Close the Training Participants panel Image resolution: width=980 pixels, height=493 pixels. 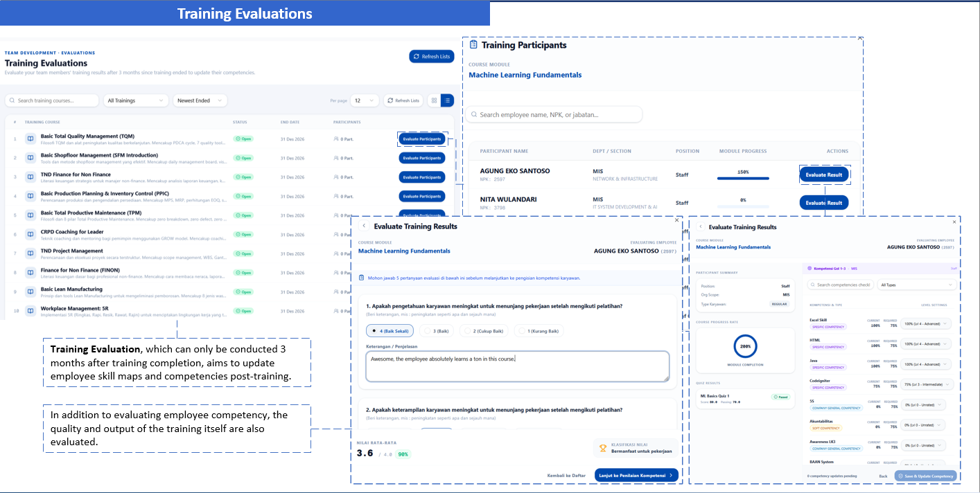tap(860, 39)
